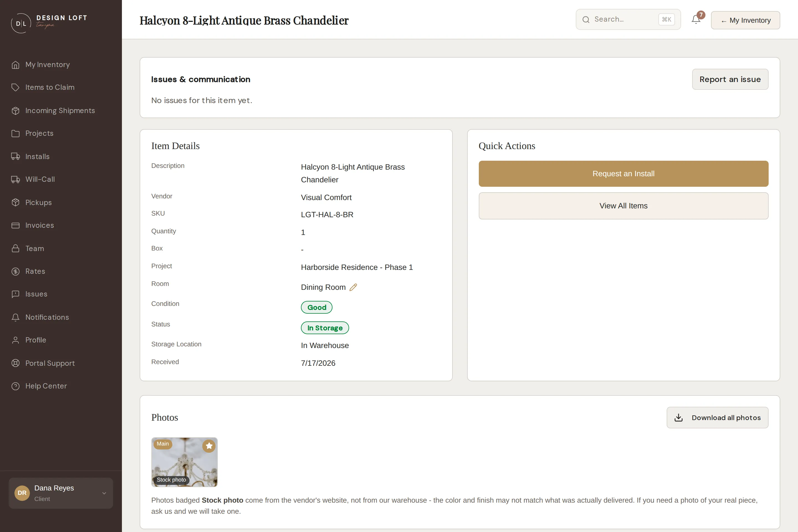
Task: Click the Help Center question mark icon
Action: (16, 386)
